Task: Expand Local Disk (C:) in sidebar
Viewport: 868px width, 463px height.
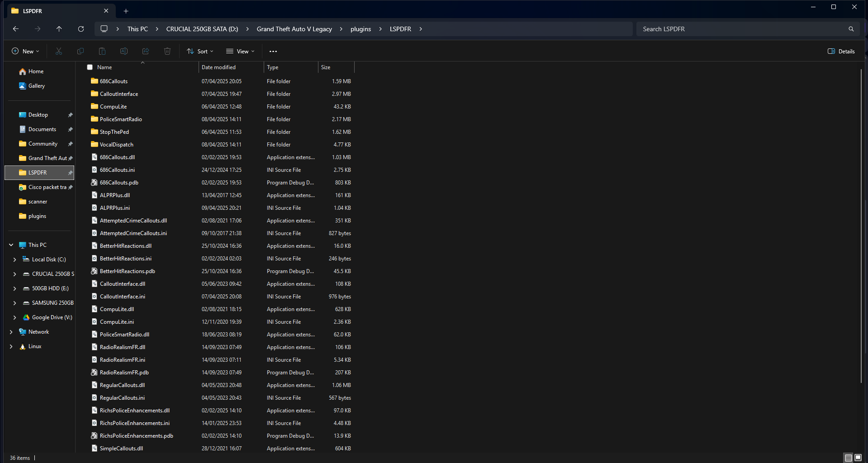Action: tap(14, 260)
